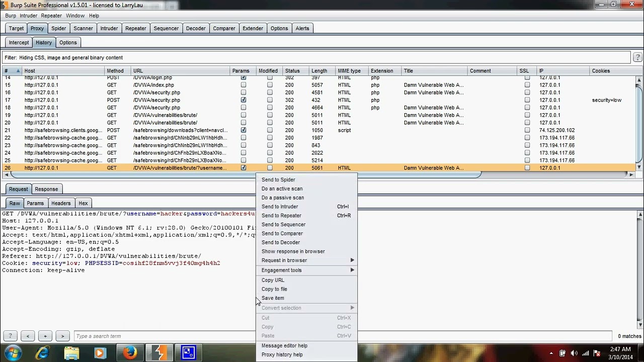
Task: Click history horizontal scroll left arrow
Action: point(6,174)
